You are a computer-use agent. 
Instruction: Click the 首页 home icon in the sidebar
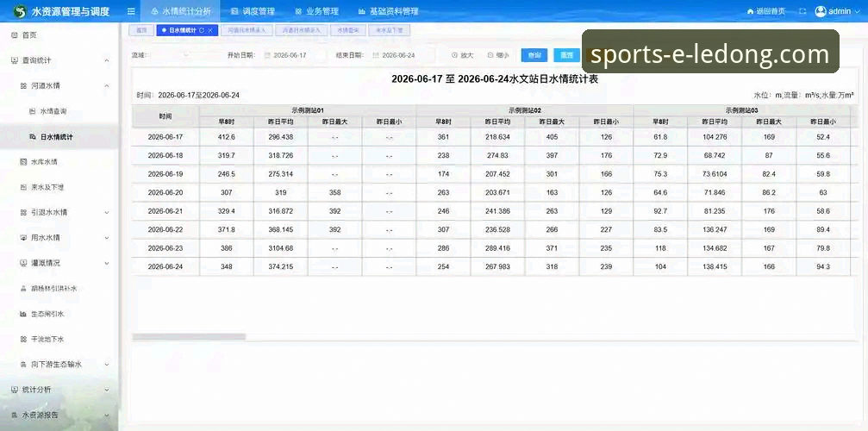click(15, 34)
